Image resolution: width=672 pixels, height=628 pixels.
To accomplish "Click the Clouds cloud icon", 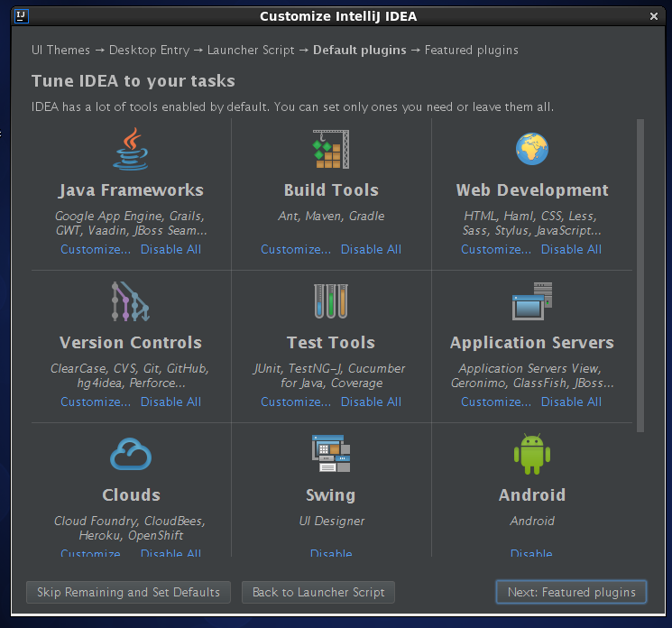I will (x=131, y=454).
